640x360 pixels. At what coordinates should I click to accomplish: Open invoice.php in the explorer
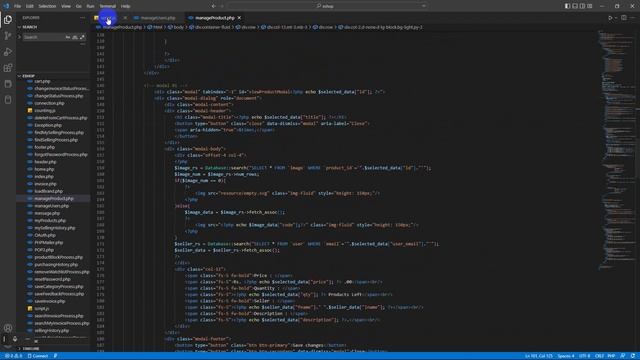(x=45, y=184)
